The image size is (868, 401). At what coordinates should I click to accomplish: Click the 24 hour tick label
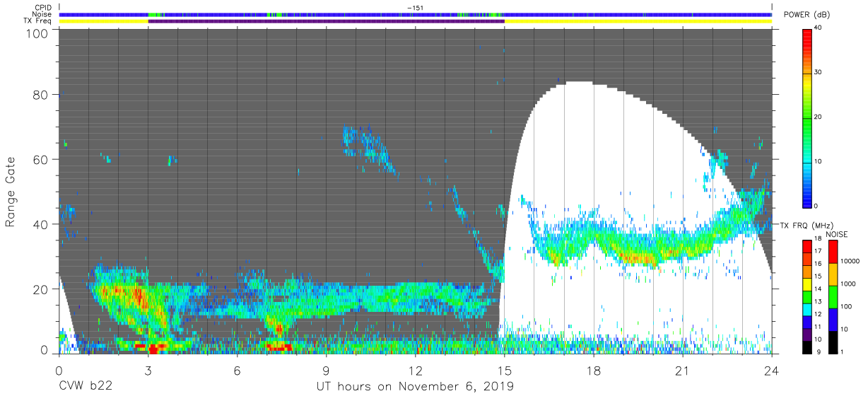771,370
